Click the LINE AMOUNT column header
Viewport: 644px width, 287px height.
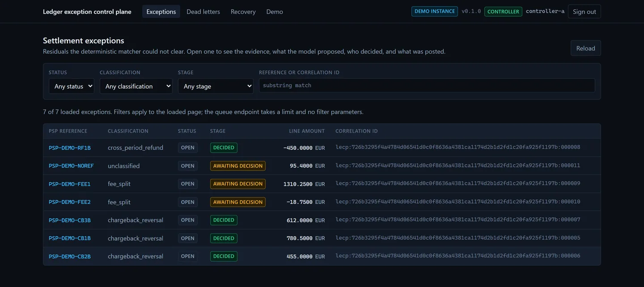tap(307, 131)
